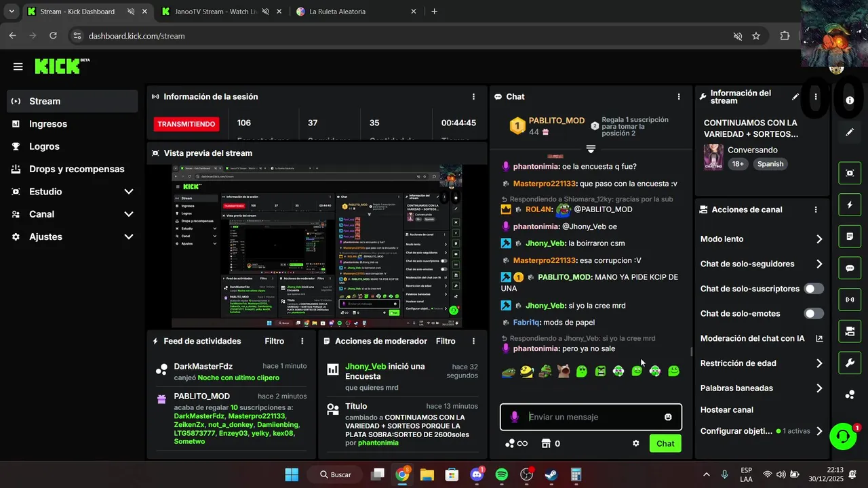
Task: Insert the angry green blob emote
Action: (600, 371)
